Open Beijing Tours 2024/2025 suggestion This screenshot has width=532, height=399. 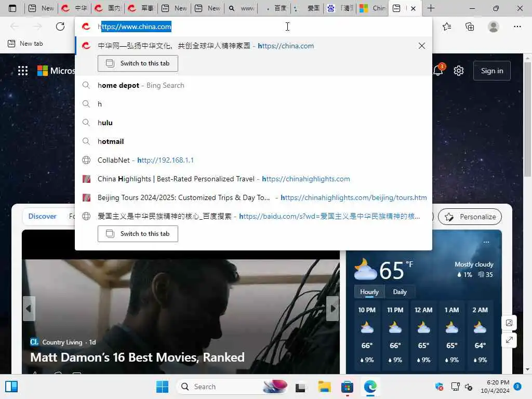pyautogui.click(x=254, y=197)
